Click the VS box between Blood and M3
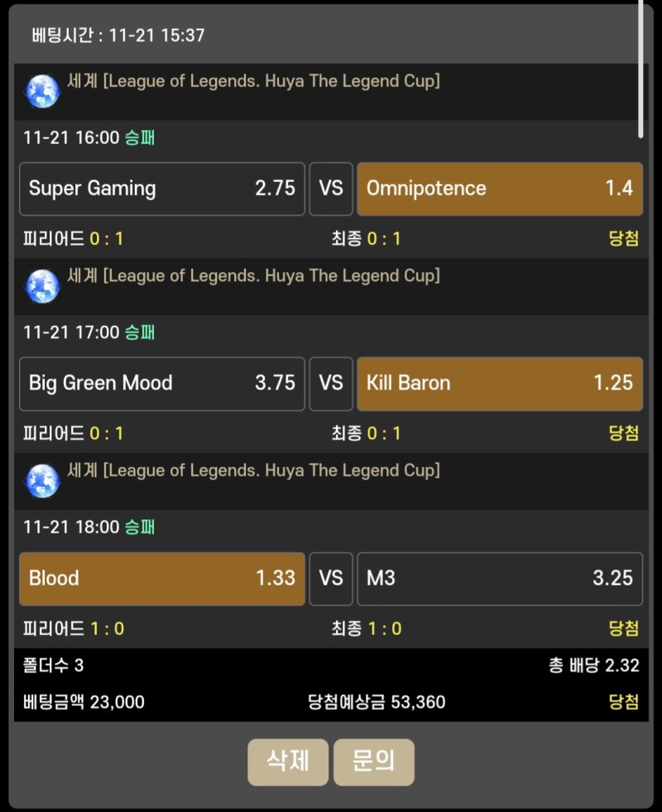662x812 pixels. (x=331, y=579)
